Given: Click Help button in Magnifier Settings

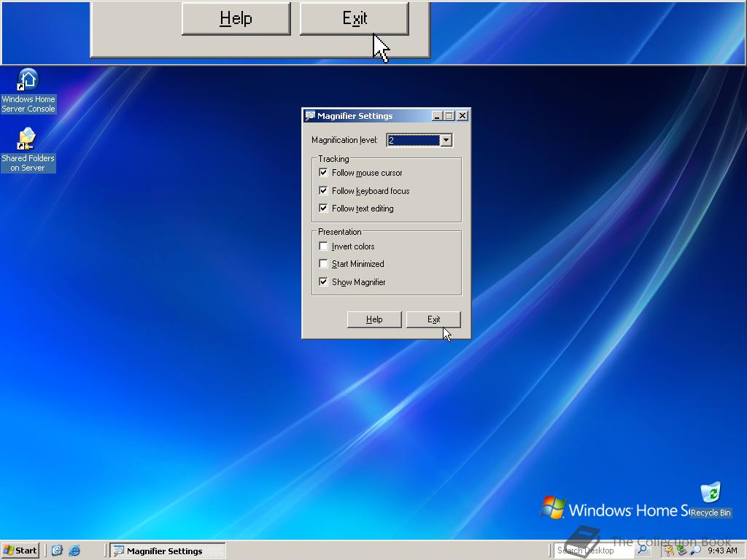Looking at the screenshot, I should click(374, 319).
